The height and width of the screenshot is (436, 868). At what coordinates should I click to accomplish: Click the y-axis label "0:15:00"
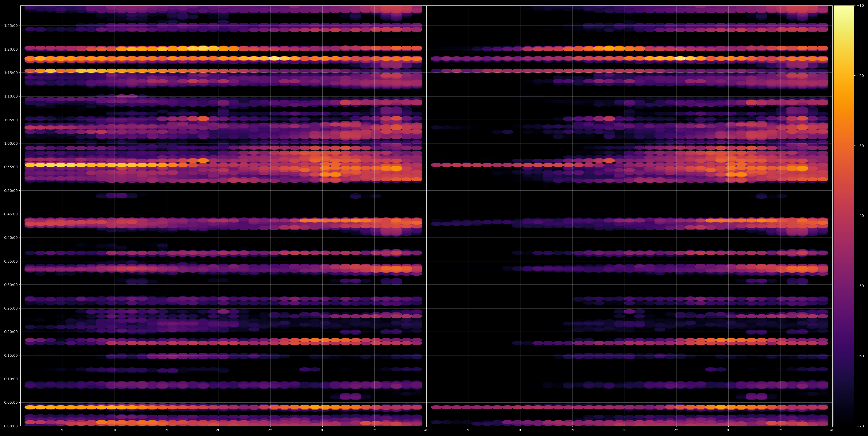point(11,355)
